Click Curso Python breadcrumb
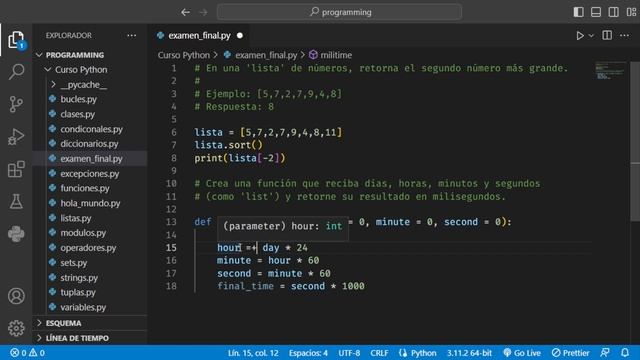The image size is (640, 360). click(184, 55)
